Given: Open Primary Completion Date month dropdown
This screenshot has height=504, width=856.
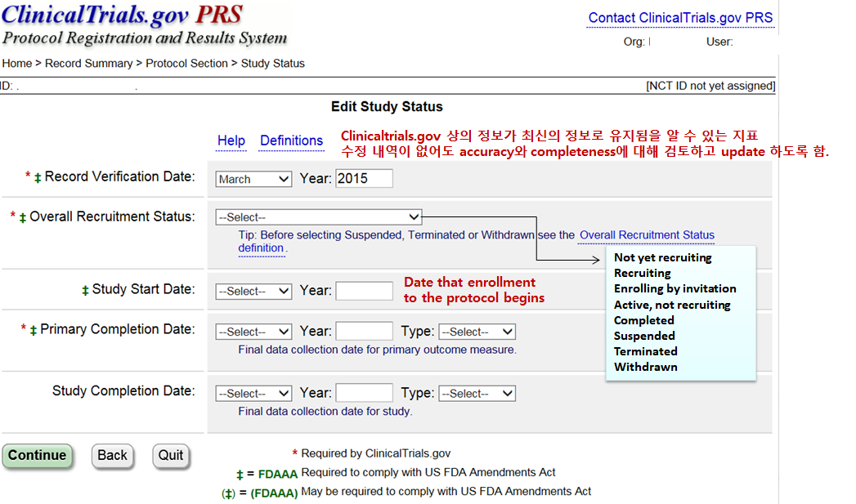Looking at the screenshot, I should click(253, 332).
